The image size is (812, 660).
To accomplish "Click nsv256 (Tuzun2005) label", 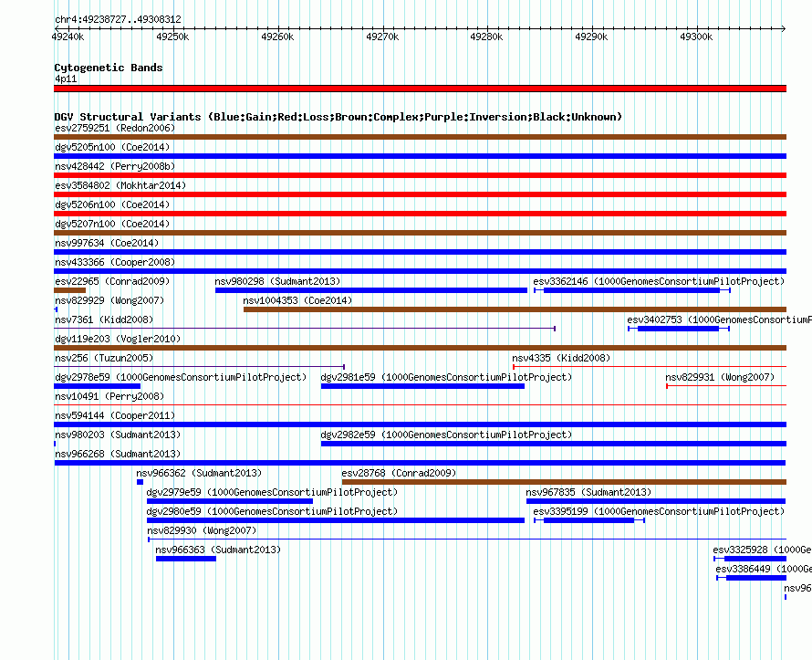I will pyautogui.click(x=104, y=358).
